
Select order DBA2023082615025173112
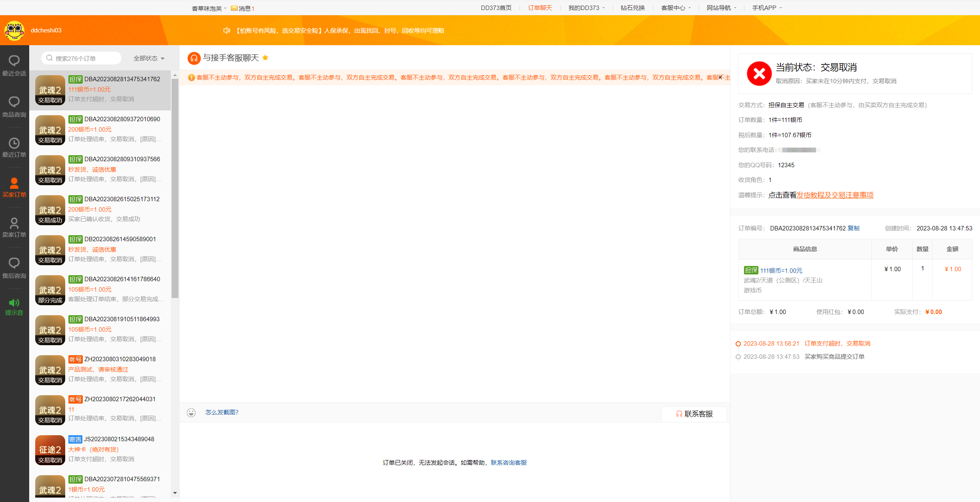100,210
